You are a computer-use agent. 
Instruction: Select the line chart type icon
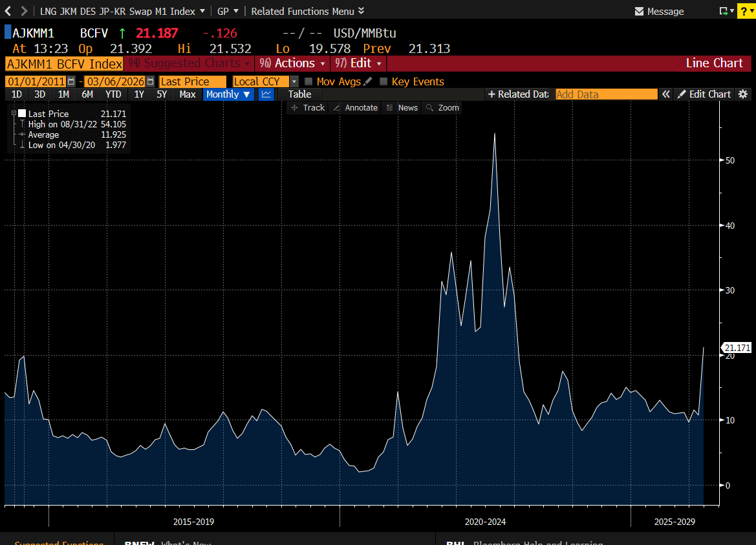(x=266, y=94)
